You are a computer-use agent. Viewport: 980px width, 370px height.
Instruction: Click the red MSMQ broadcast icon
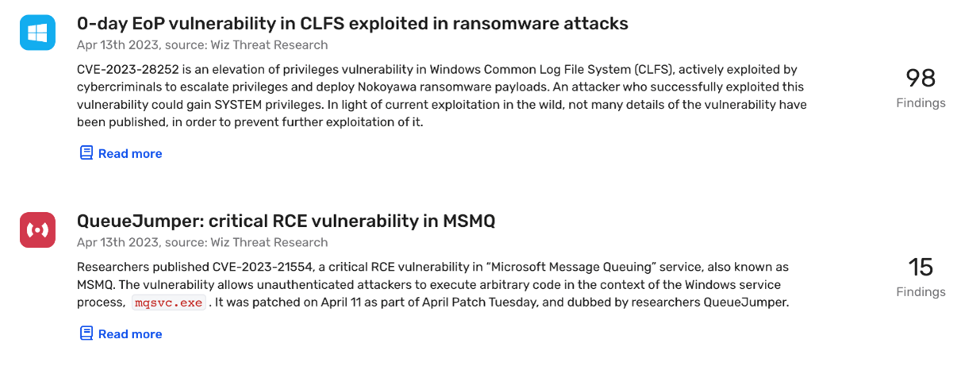coord(37,229)
